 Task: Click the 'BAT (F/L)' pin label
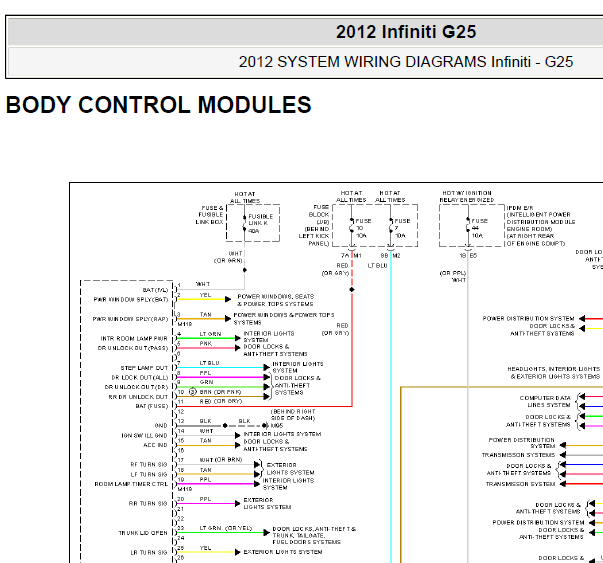pyautogui.click(x=155, y=290)
